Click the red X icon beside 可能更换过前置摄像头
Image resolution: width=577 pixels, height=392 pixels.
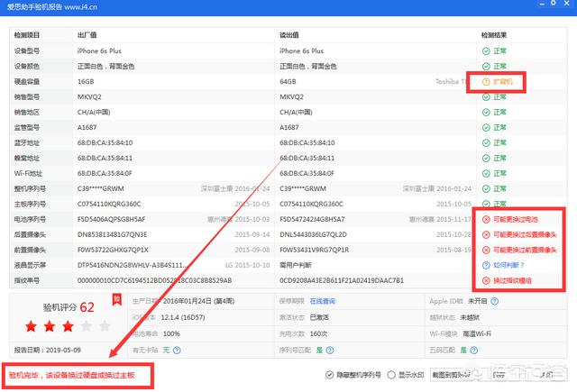(486, 250)
